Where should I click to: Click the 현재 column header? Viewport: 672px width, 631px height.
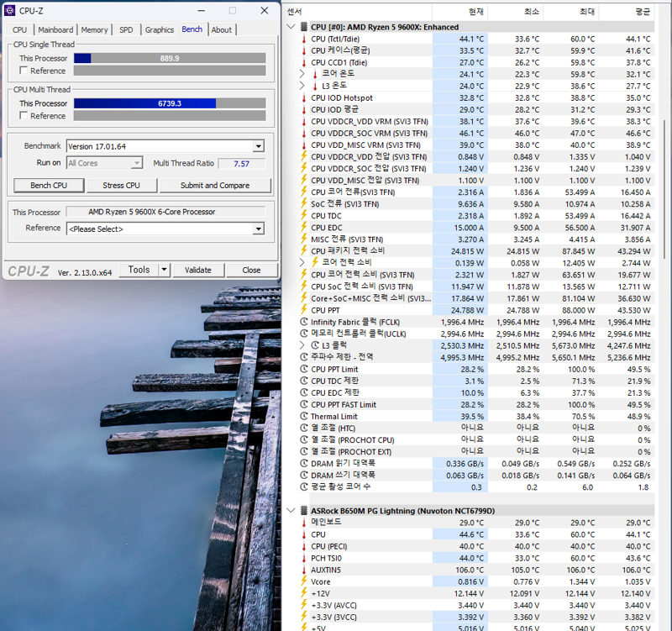tap(460, 12)
